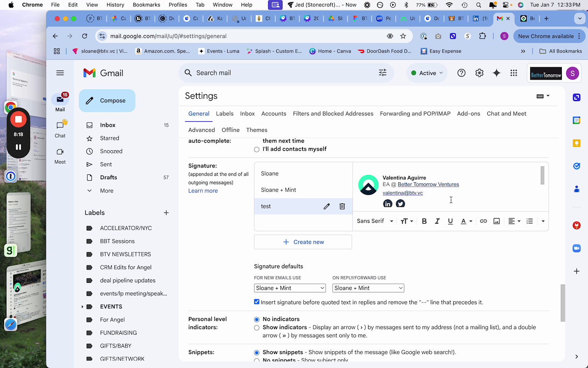Viewport: 588px width, 368px height.
Task: Open Active status dropdown
Action: [x=427, y=73]
